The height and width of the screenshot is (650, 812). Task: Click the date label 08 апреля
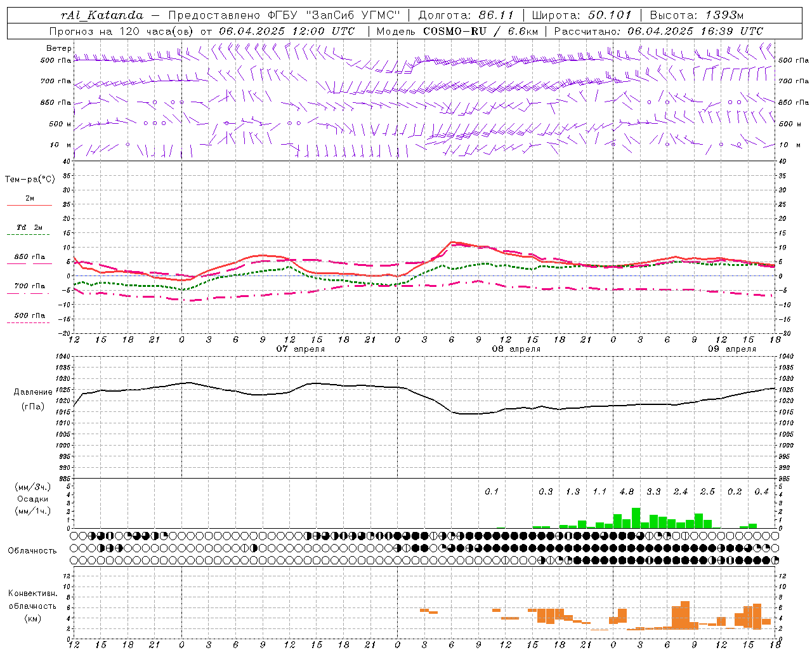coord(516,349)
